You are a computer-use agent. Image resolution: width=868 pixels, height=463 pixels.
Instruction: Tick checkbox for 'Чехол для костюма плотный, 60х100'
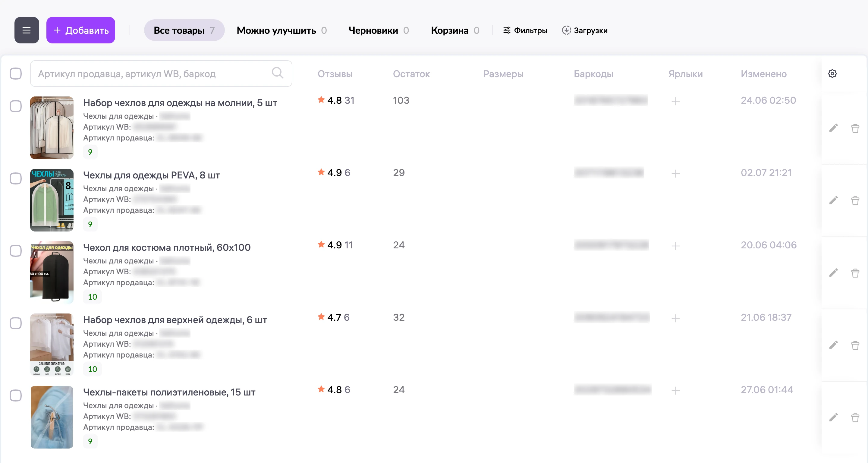coord(15,251)
